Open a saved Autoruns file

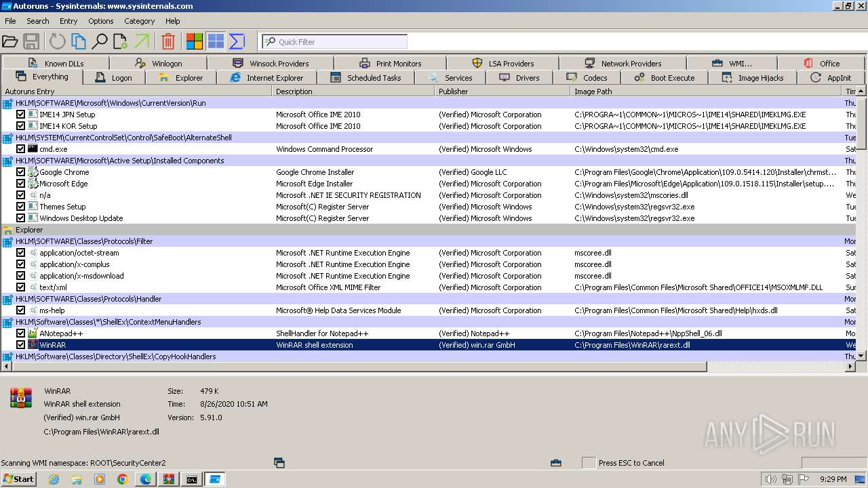pos(10,41)
